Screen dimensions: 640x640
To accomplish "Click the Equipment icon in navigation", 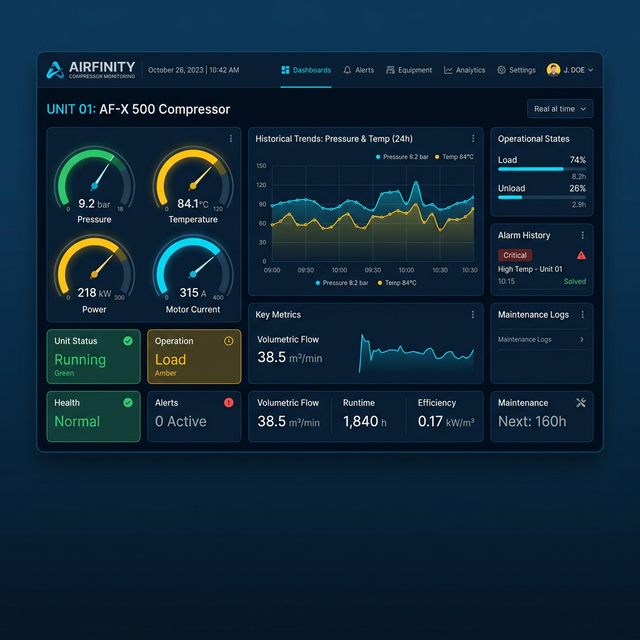I will (x=390, y=70).
